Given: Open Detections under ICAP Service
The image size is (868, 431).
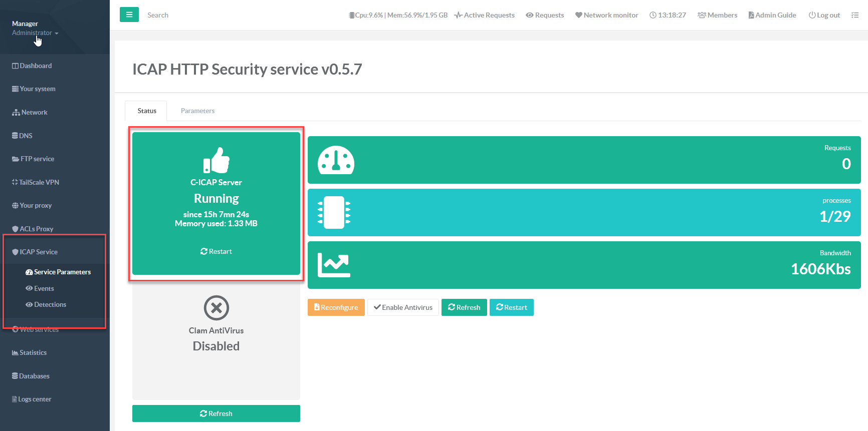Looking at the screenshot, I should (46, 304).
